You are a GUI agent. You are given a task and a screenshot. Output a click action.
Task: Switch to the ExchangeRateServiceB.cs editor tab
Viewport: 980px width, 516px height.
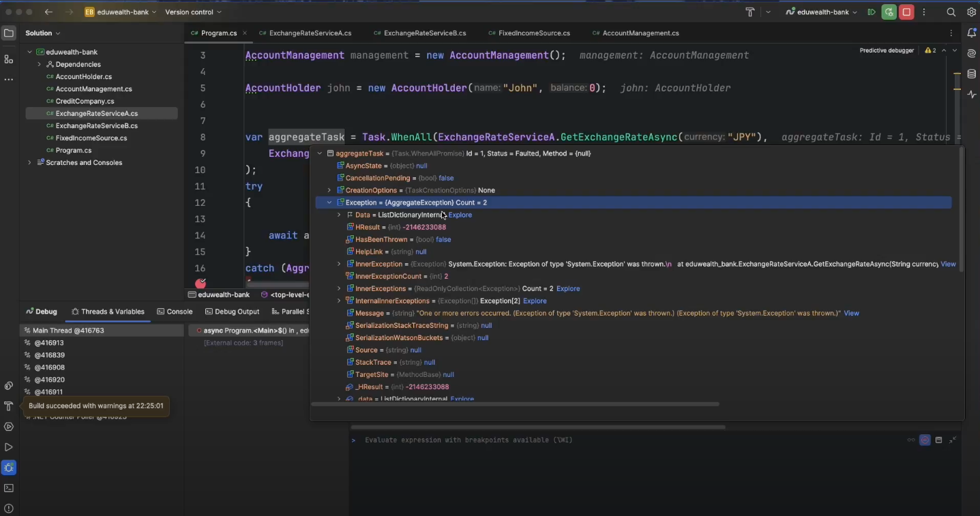click(x=424, y=33)
